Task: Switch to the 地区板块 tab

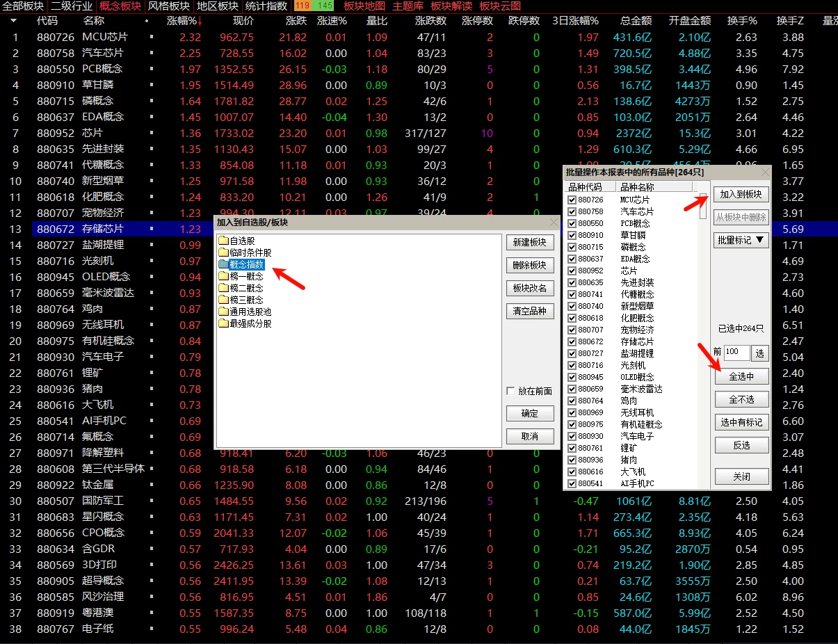Action: pyautogui.click(x=218, y=6)
